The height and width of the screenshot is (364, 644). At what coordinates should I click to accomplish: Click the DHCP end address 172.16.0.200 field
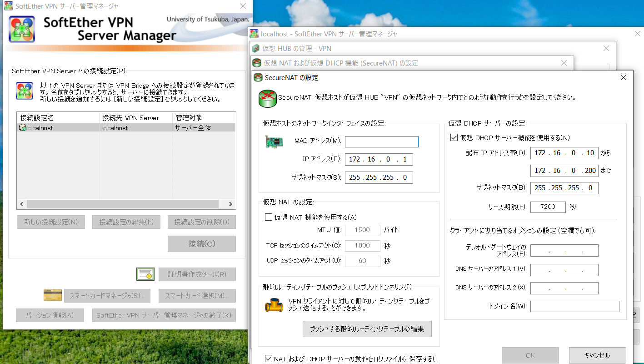coord(564,171)
